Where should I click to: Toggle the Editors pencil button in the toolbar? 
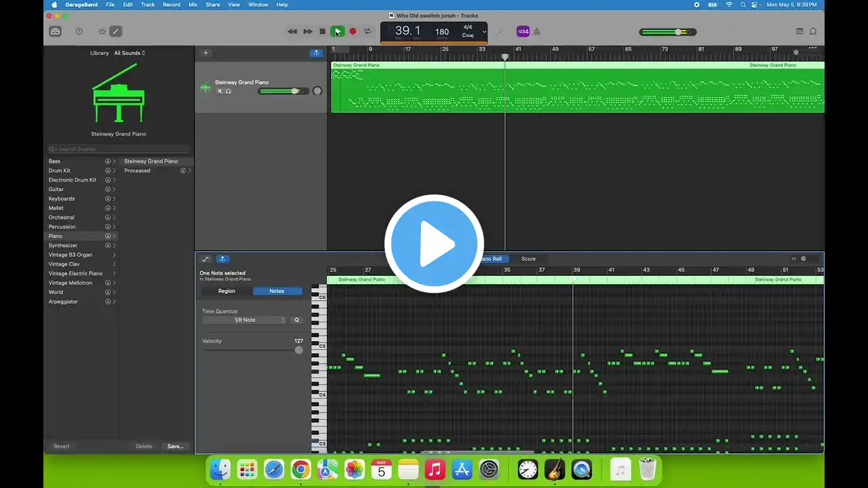pyautogui.click(x=116, y=31)
